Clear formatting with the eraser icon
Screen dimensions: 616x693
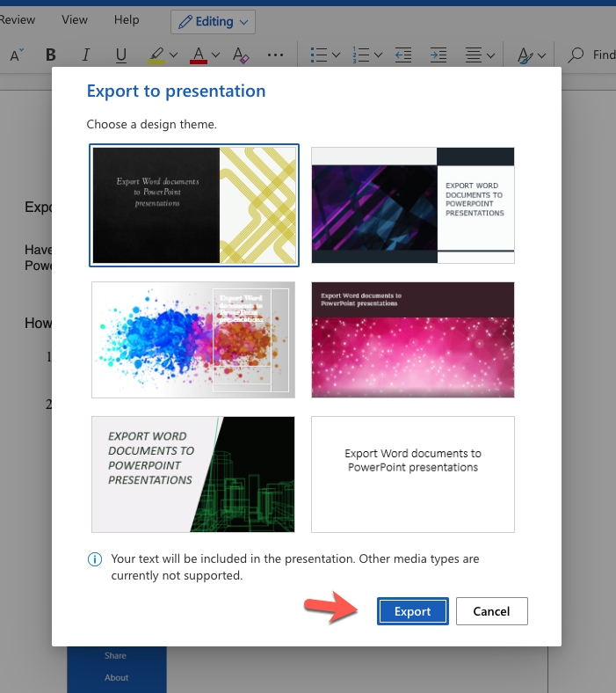click(x=241, y=55)
